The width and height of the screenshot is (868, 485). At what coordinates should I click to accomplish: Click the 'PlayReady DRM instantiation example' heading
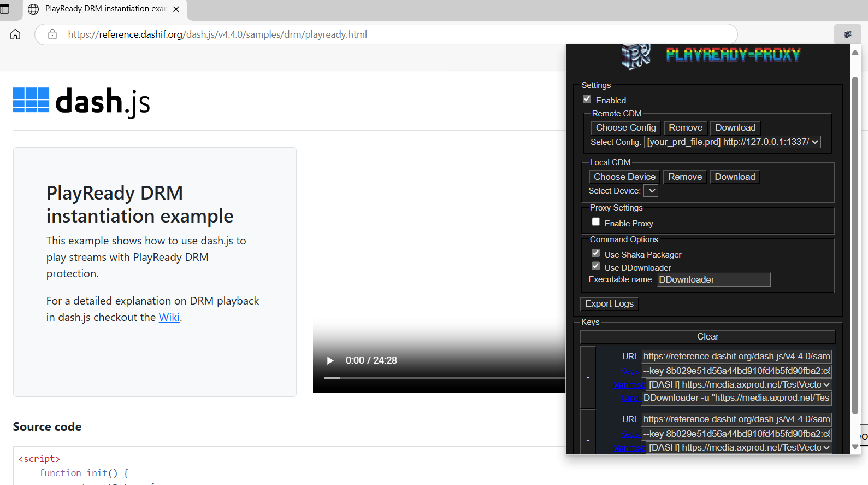point(140,204)
